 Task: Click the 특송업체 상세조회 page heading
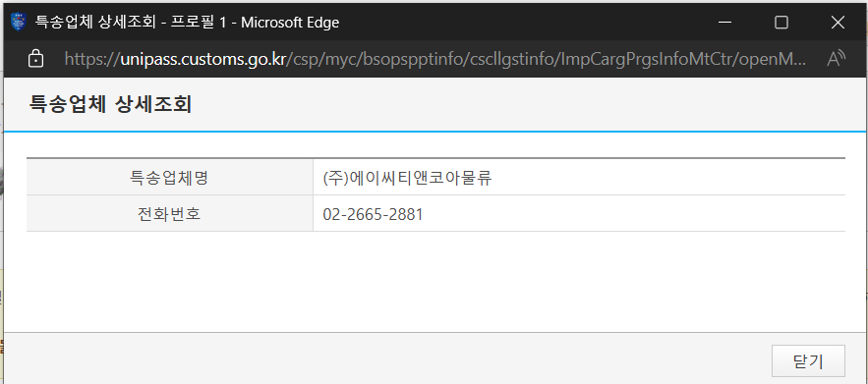pos(110,105)
